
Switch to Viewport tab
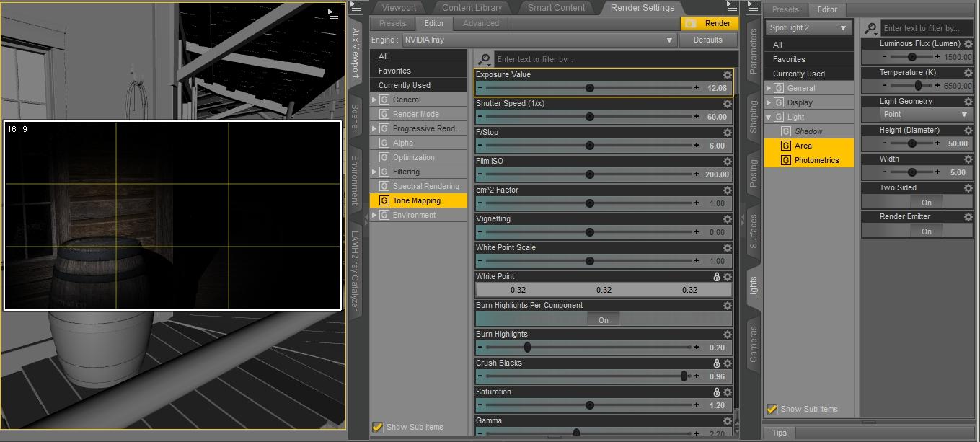399,8
